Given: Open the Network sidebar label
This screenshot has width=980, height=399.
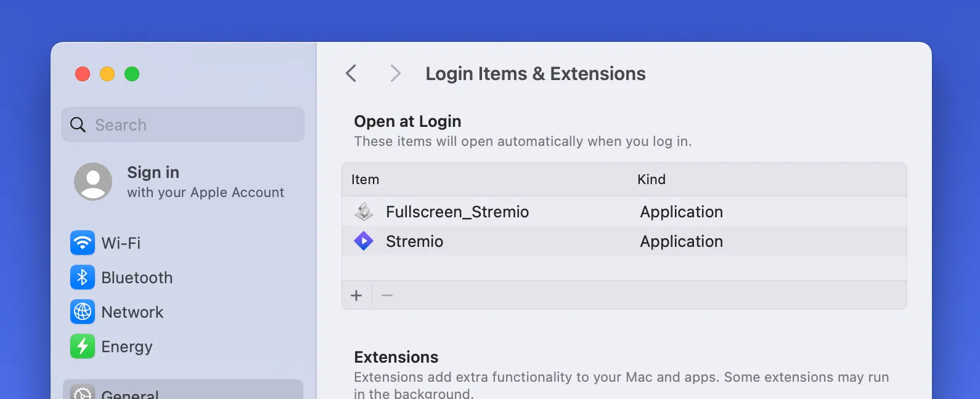Looking at the screenshot, I should coord(132,312).
